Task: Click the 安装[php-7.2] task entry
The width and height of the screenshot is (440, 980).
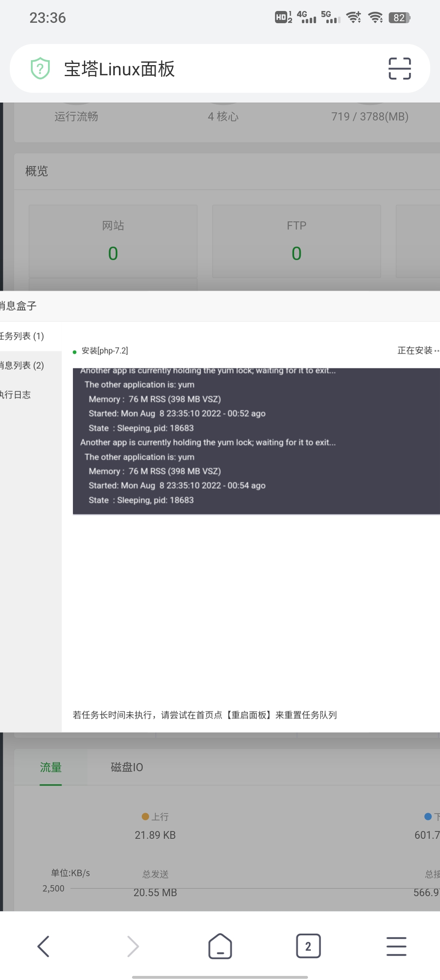Action: [x=105, y=351]
